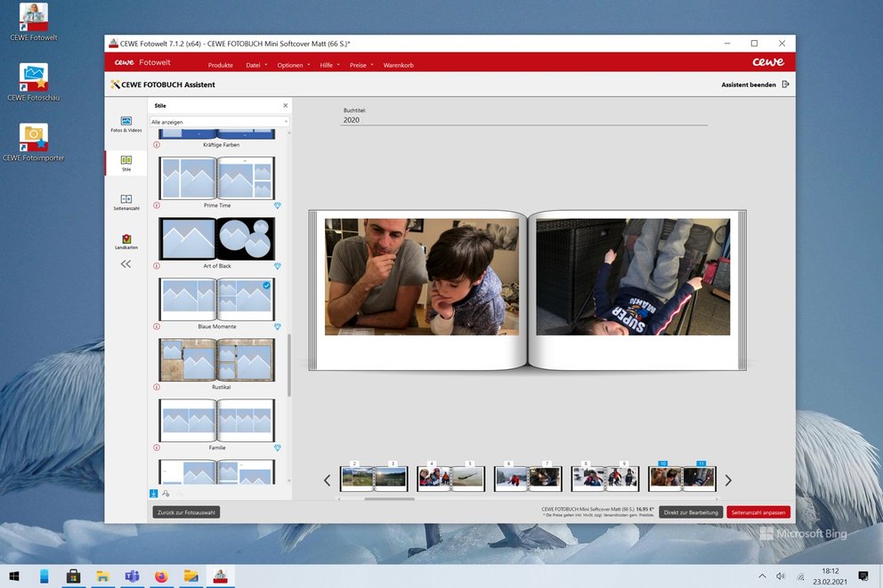This screenshot has height=588, width=883.
Task: Open Firefox from the taskbar
Action: 162,576
